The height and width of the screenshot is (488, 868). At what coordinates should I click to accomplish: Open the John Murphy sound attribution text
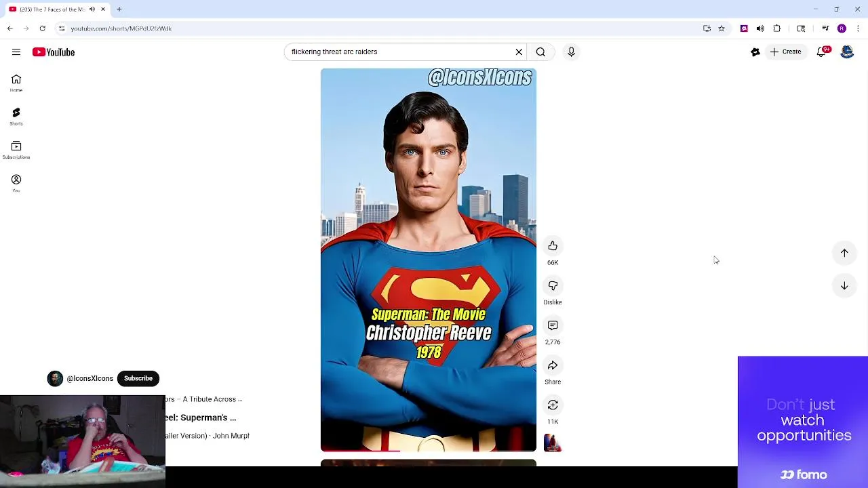208,436
